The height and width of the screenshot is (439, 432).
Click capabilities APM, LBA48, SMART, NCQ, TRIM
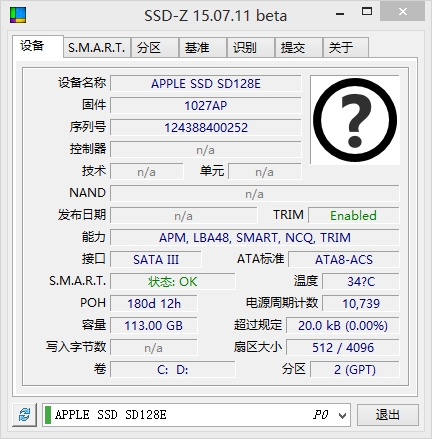coord(255,237)
